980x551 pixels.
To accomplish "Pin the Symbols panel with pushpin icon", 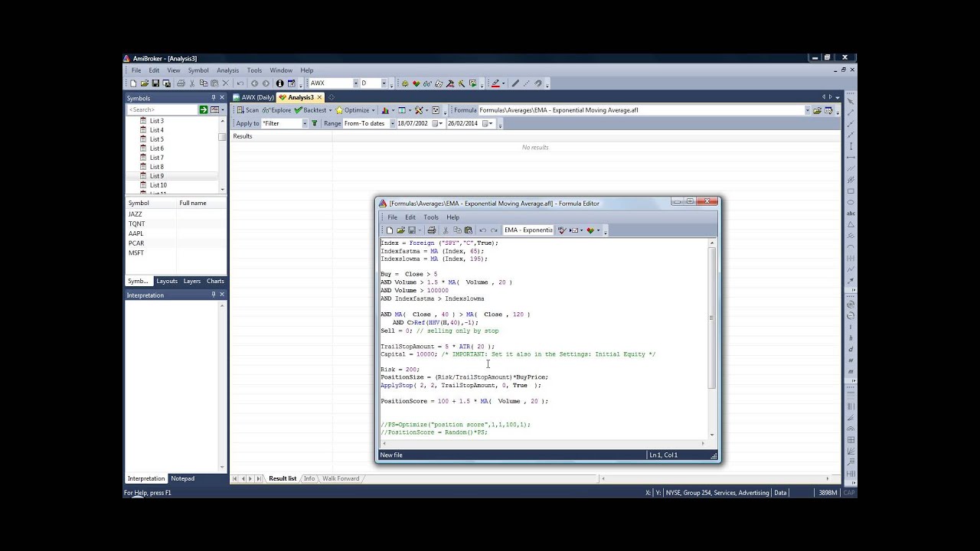I will (214, 98).
